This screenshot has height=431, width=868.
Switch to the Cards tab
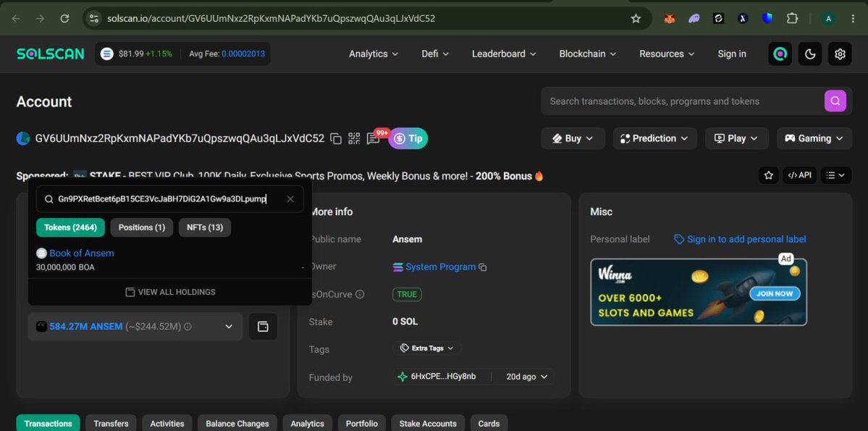tap(489, 423)
